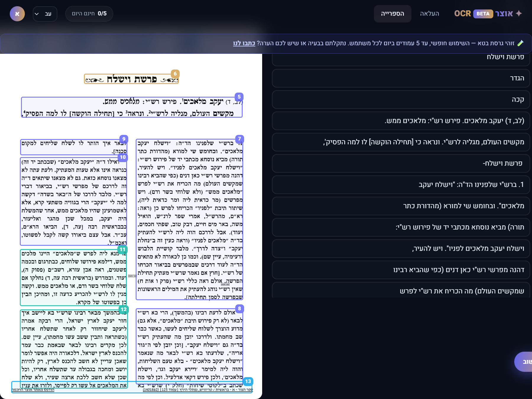Choose the row וישלח יעקב מלאכים לפניו

point(401,249)
